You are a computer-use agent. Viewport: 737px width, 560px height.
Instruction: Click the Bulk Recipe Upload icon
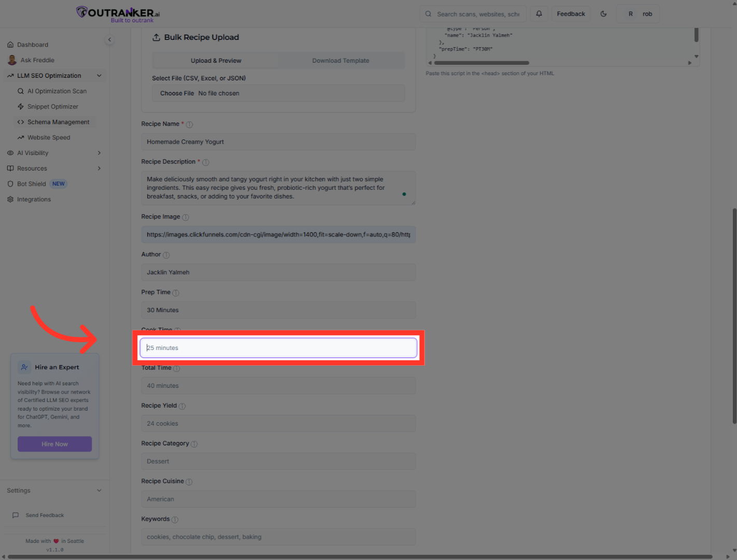[x=156, y=37]
